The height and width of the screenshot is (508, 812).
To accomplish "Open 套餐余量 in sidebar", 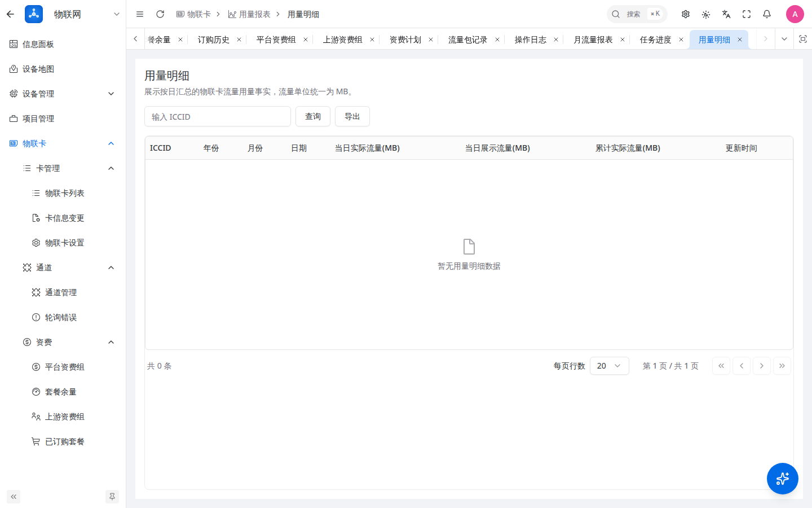I will [x=63, y=392].
